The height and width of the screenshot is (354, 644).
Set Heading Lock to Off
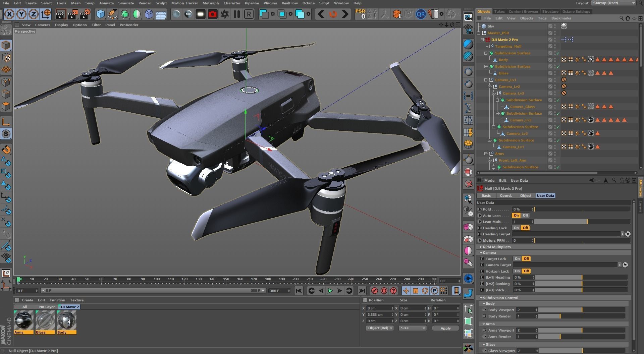[525, 228]
